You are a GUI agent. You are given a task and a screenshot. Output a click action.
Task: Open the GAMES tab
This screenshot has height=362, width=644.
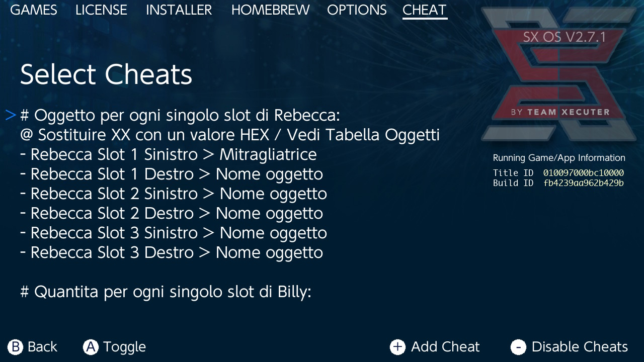34,10
